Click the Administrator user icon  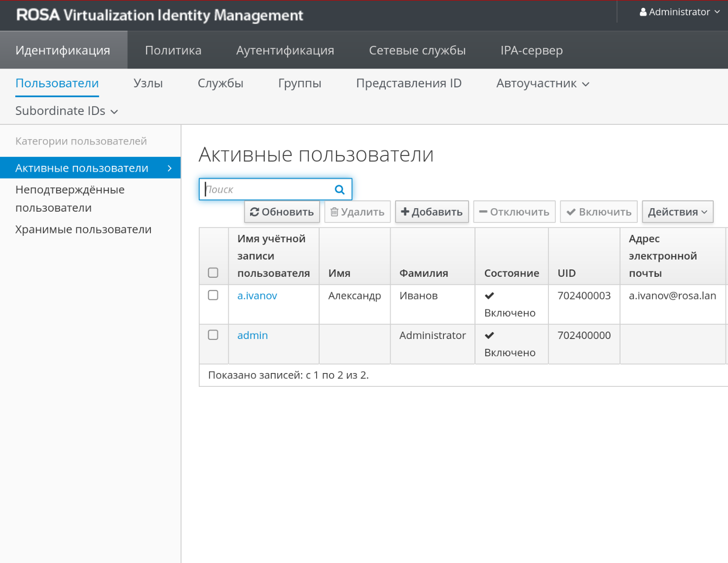pyautogui.click(x=643, y=12)
